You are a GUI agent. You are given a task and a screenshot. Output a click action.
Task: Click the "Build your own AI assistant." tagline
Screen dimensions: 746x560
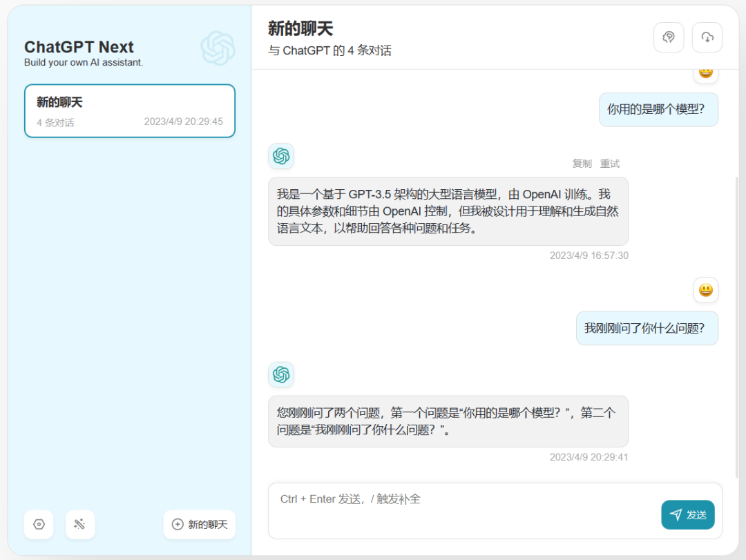pos(84,62)
